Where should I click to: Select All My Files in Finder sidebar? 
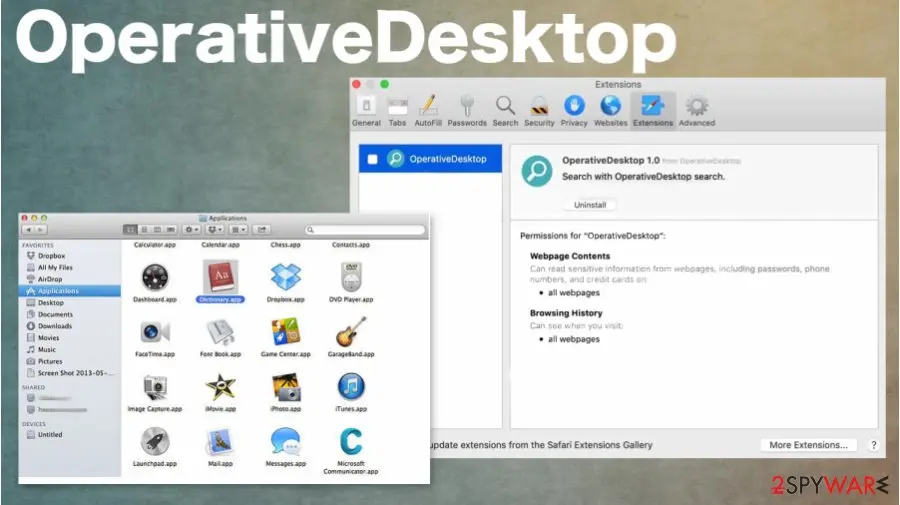pos(55,267)
